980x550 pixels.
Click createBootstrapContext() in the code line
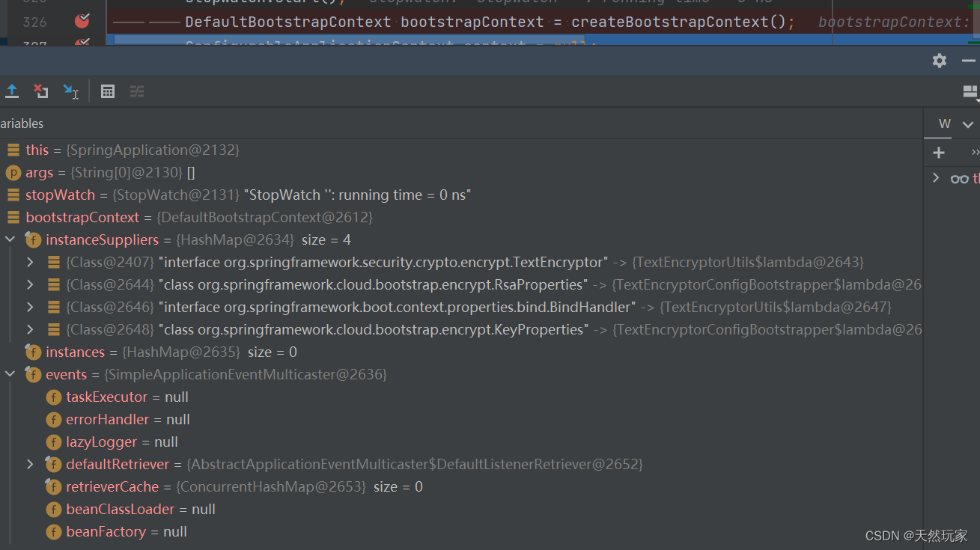coord(679,22)
